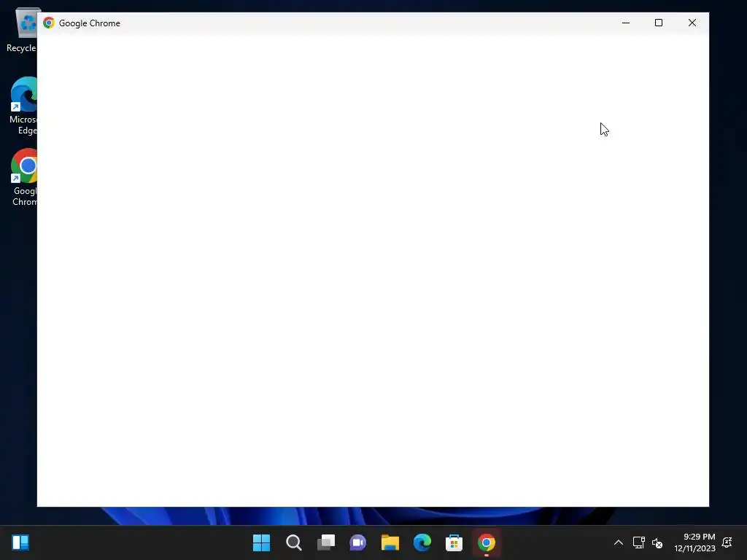747x560 pixels.
Task: Select the Google Chrome taskbar icon
Action: click(x=487, y=542)
